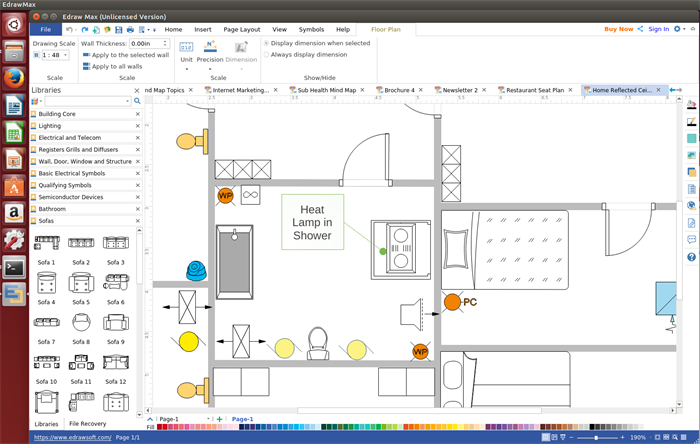Image resolution: width=700 pixels, height=444 pixels.
Task: Open the comments icon in right sidebar
Action: point(691,240)
